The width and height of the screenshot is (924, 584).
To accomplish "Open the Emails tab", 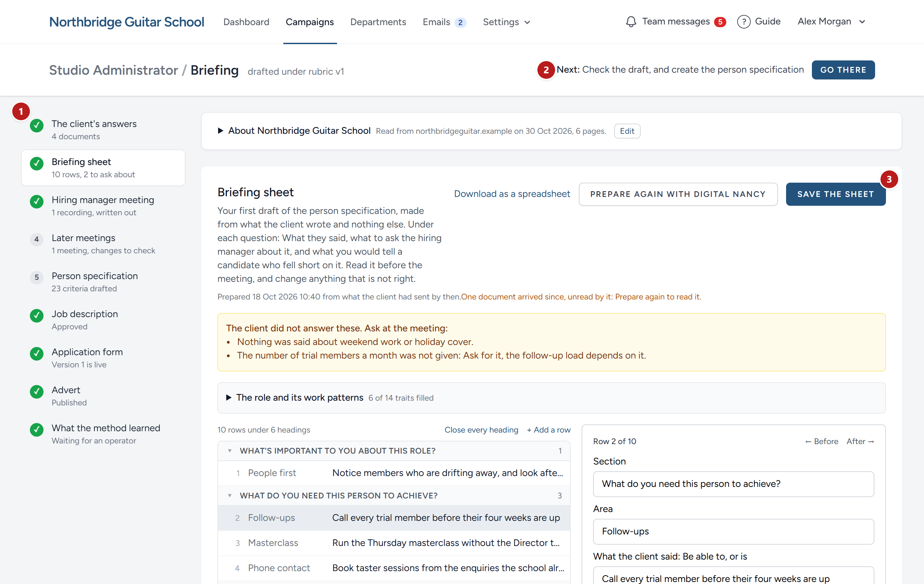I will coord(436,22).
